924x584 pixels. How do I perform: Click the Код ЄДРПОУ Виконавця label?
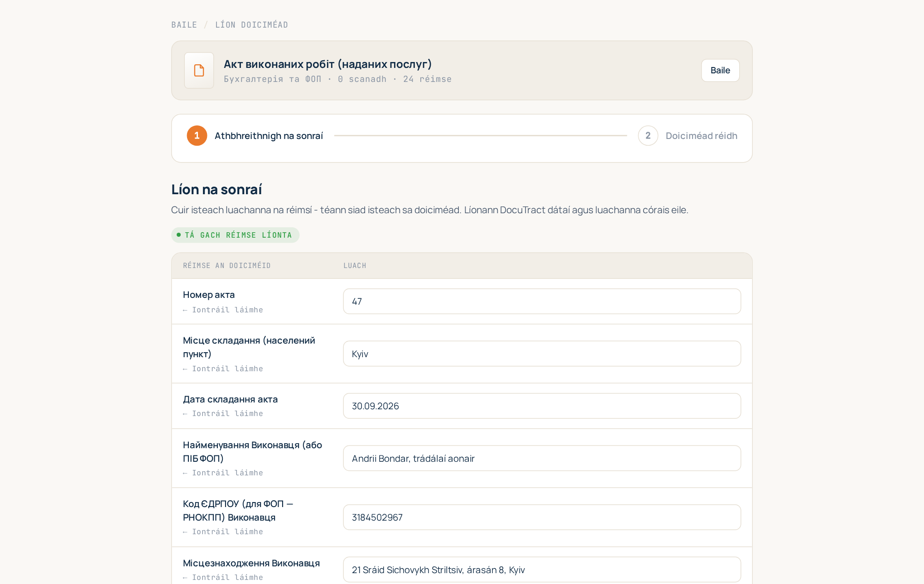[238, 511]
